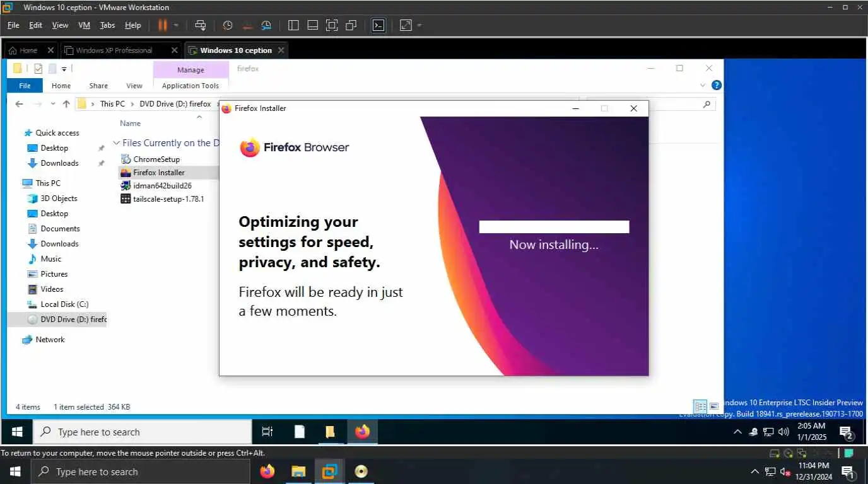Close the Windows XP Professional tab
This screenshot has height=484, width=868.
pos(175,50)
